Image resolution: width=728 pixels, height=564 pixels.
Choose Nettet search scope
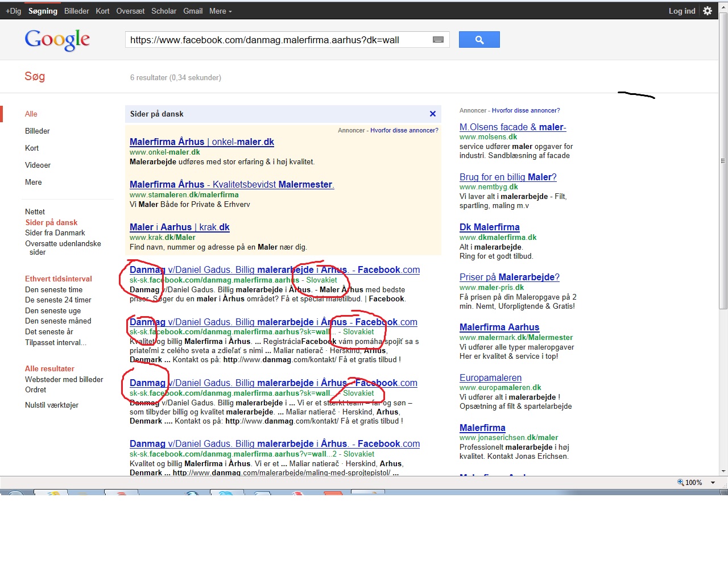point(35,212)
